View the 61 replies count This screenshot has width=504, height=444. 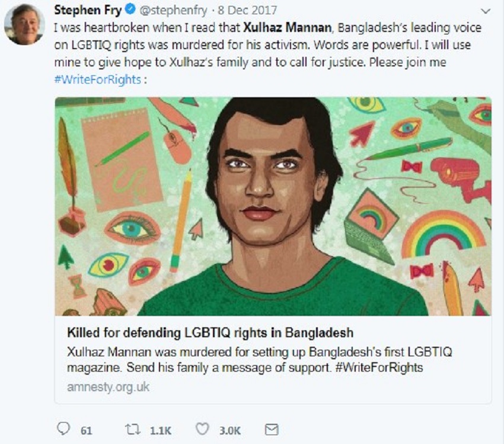pos(86,430)
